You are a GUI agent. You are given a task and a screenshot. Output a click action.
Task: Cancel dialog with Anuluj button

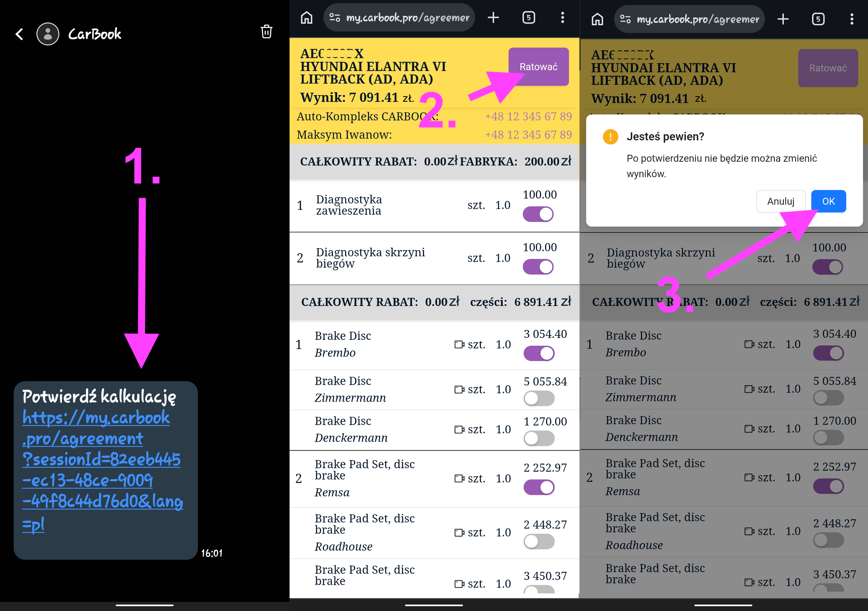pyautogui.click(x=780, y=201)
